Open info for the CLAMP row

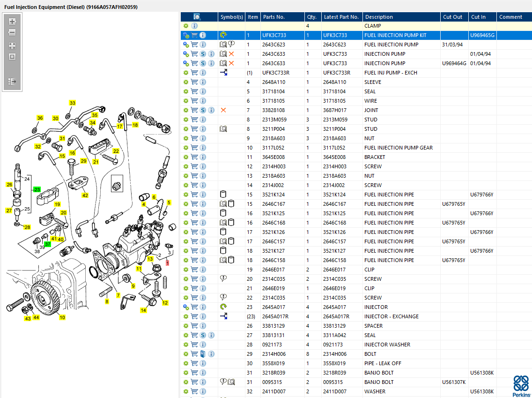[194, 26]
